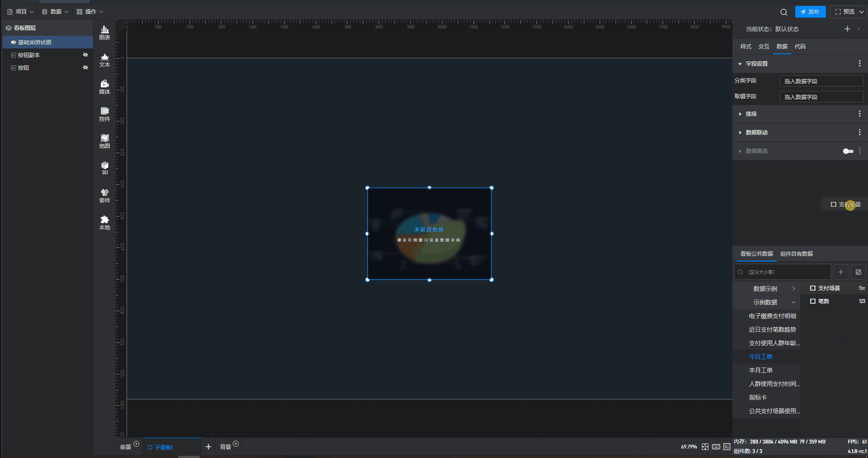Open the 媒体 media component panel

[x=104, y=87]
